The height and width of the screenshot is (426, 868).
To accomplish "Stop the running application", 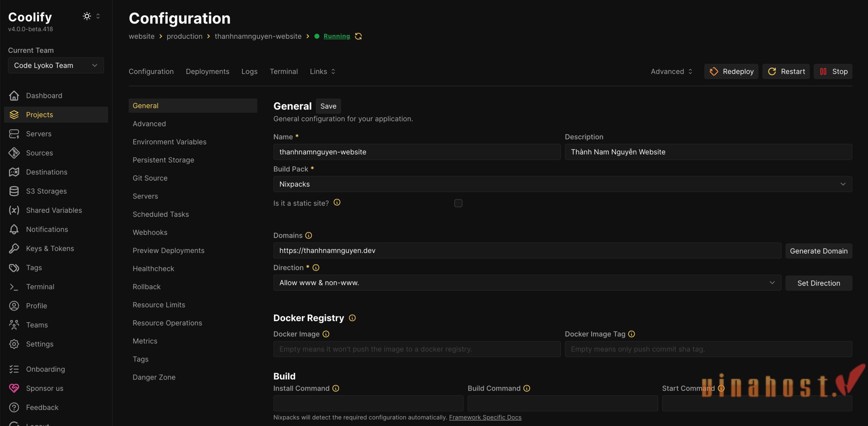I will pyautogui.click(x=833, y=72).
